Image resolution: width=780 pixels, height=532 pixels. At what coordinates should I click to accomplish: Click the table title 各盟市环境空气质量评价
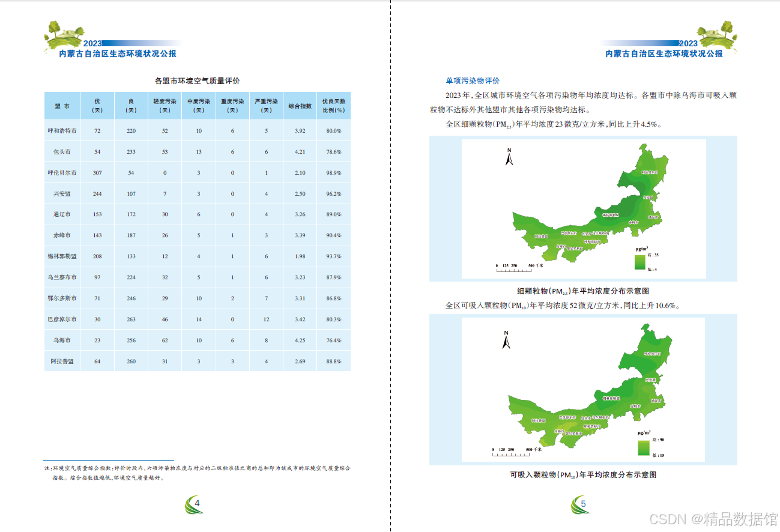(197, 80)
